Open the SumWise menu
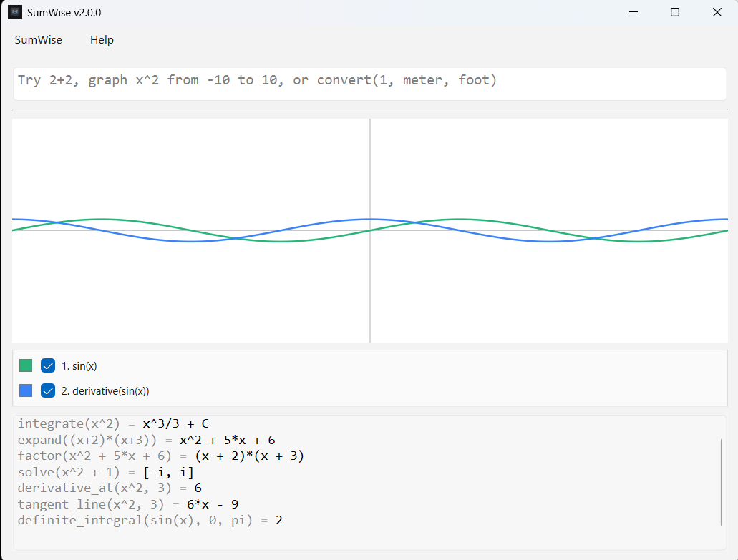 (x=38, y=40)
